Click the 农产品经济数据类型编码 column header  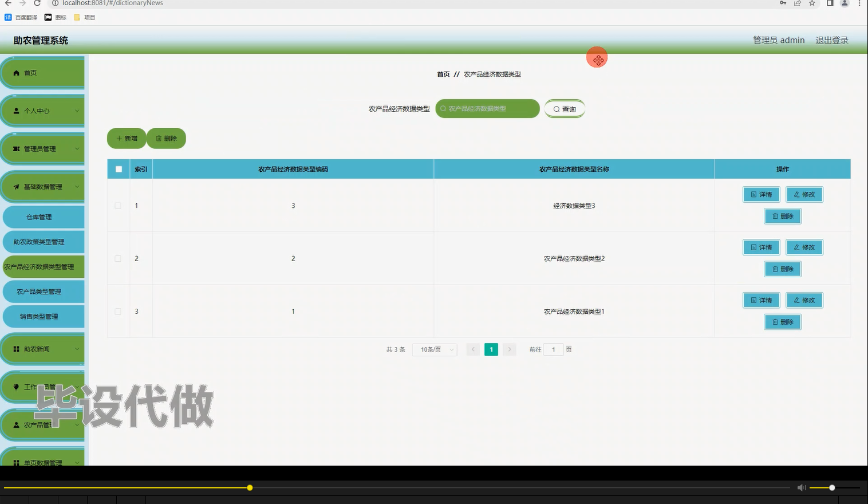click(x=293, y=170)
